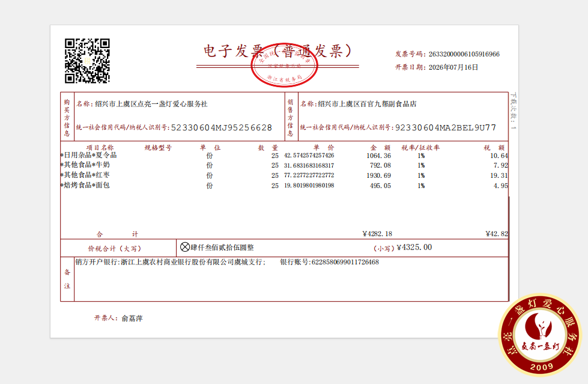Select the amount in words 肆仟叁佰贰拾伍圆整
The image size is (588, 384).
[x=222, y=248]
